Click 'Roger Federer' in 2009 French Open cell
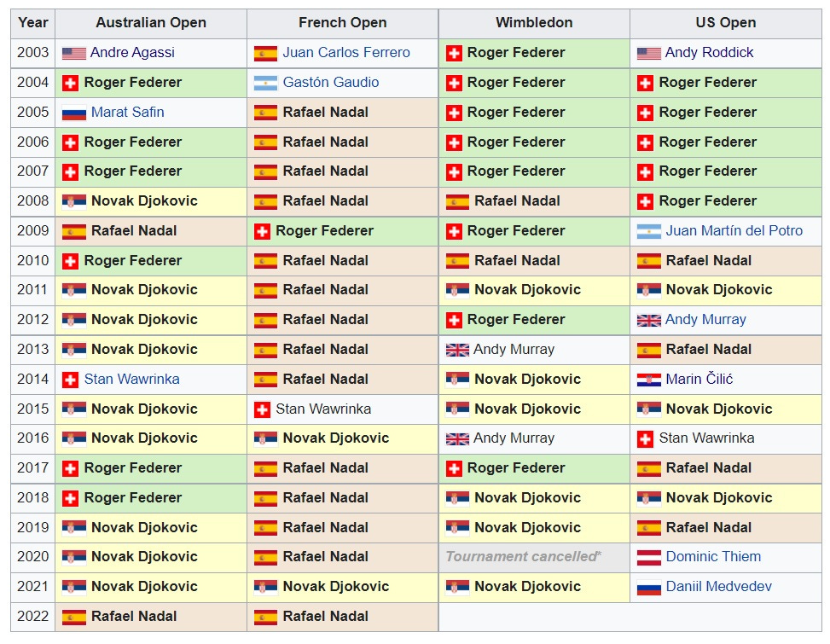The image size is (830, 644). (324, 230)
